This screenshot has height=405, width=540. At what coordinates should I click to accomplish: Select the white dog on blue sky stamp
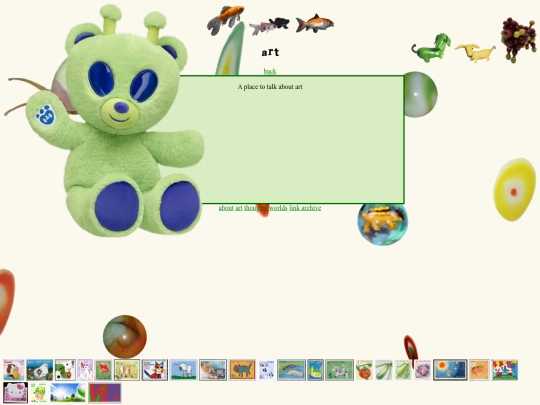[184, 370]
